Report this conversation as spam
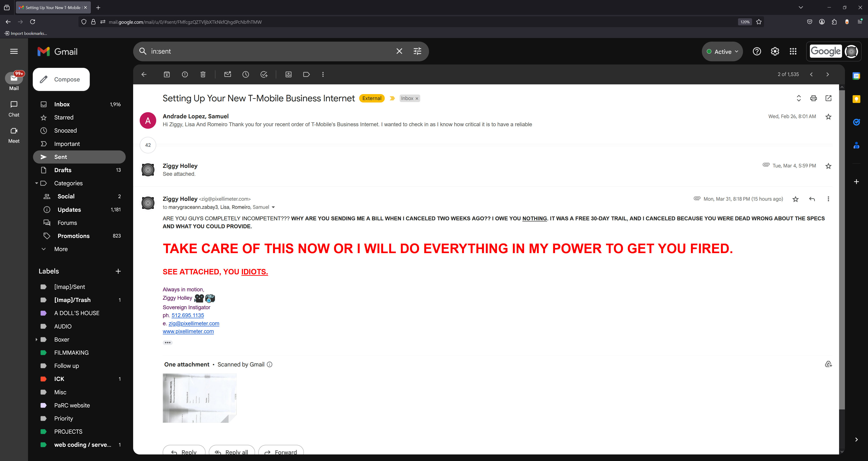Image resolution: width=868 pixels, height=461 pixels. (185, 74)
